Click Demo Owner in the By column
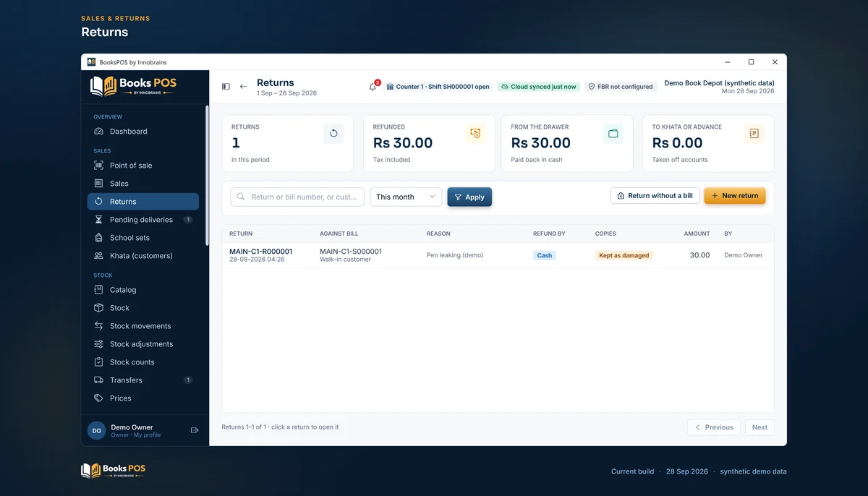 [744, 255]
